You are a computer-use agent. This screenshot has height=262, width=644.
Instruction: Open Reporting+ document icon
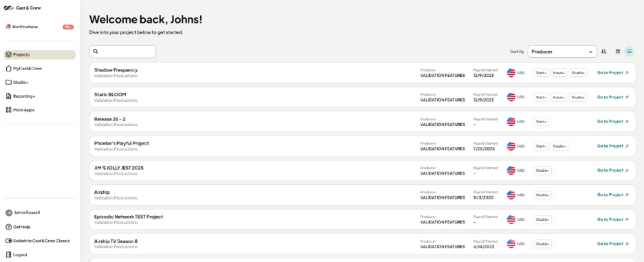tap(9, 96)
